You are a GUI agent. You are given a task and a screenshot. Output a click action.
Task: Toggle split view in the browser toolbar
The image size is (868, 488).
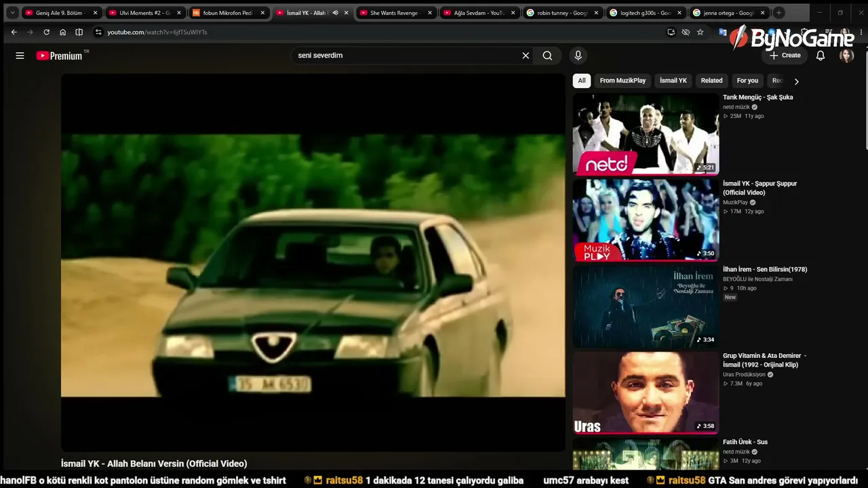pyautogui.click(x=79, y=32)
